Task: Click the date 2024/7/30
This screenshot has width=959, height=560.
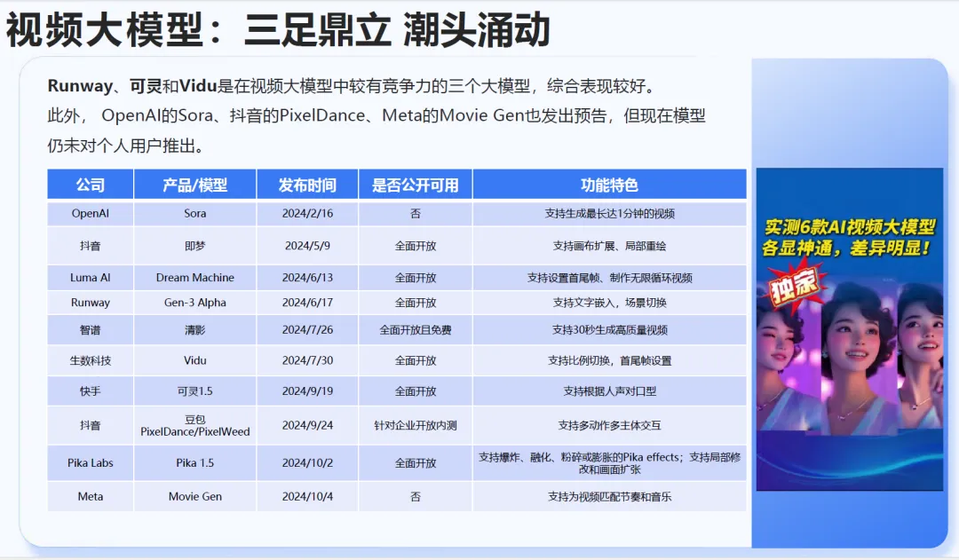Action: pyautogui.click(x=307, y=360)
